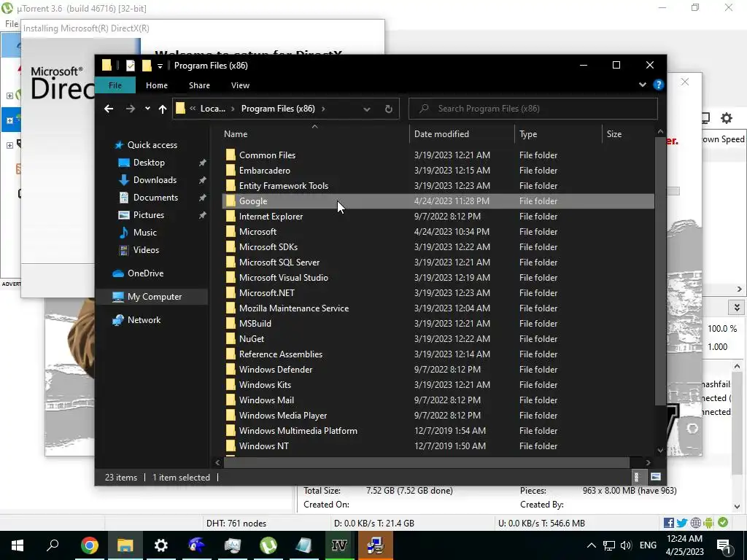Open Windows Start menu
Screen dimensions: 747x560
pos(18,545)
